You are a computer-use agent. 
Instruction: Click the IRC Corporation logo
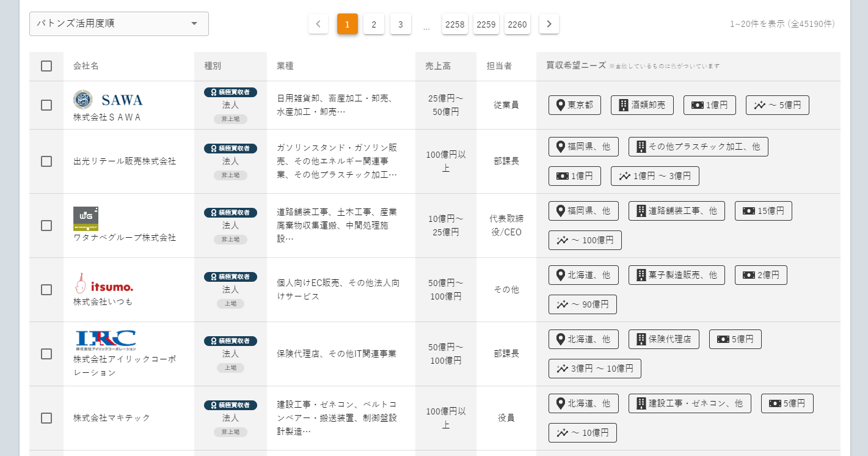(x=106, y=340)
